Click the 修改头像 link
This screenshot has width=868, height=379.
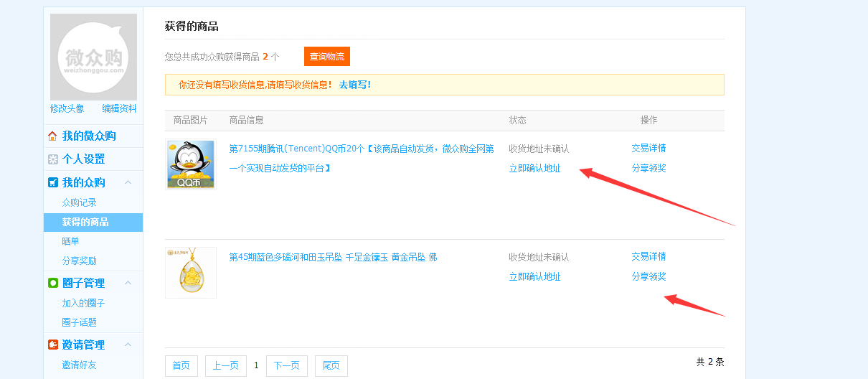[x=67, y=108]
